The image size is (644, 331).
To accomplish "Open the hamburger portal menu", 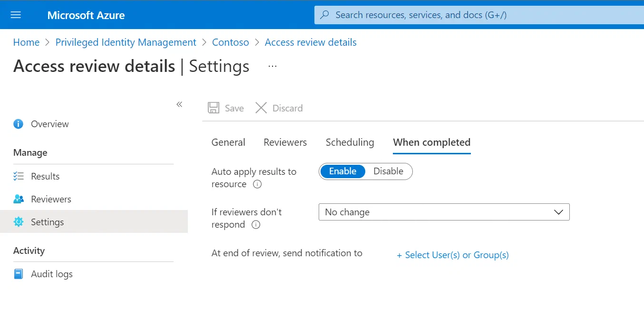I will point(16,15).
